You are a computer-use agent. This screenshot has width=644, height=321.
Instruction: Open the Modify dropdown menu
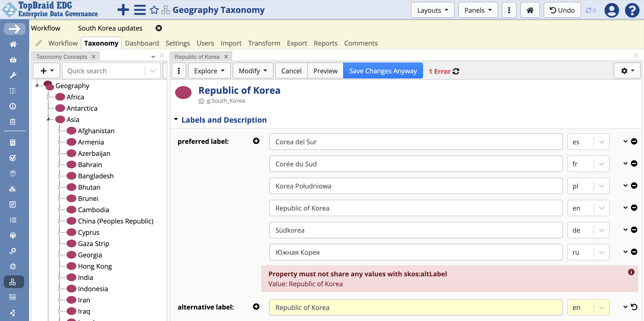pyautogui.click(x=253, y=71)
